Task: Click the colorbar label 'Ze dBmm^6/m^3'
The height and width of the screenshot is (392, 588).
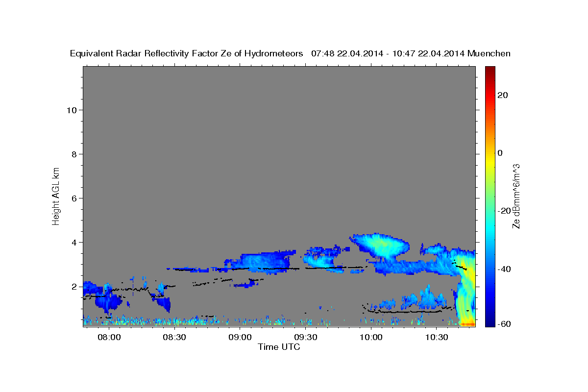Action: click(516, 196)
